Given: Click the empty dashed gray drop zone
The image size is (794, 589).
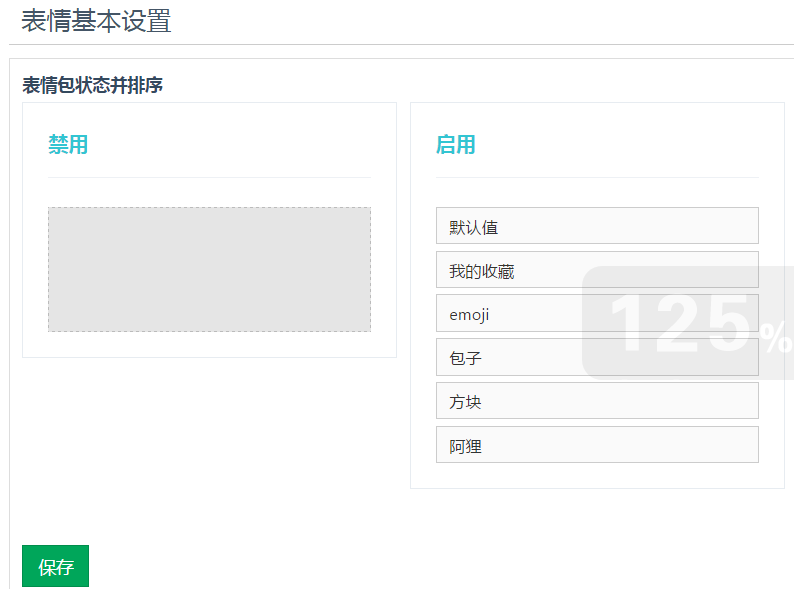Looking at the screenshot, I should pos(209,269).
